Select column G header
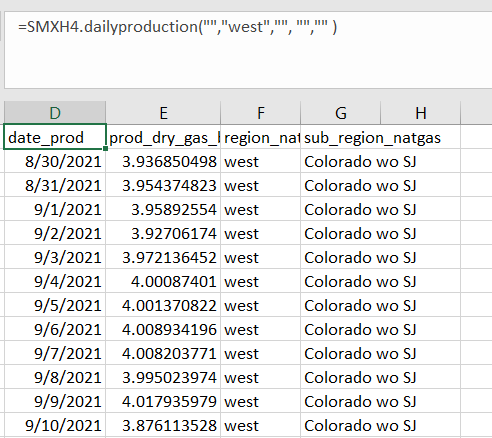Viewport: 492px width, 438px height. click(340, 113)
